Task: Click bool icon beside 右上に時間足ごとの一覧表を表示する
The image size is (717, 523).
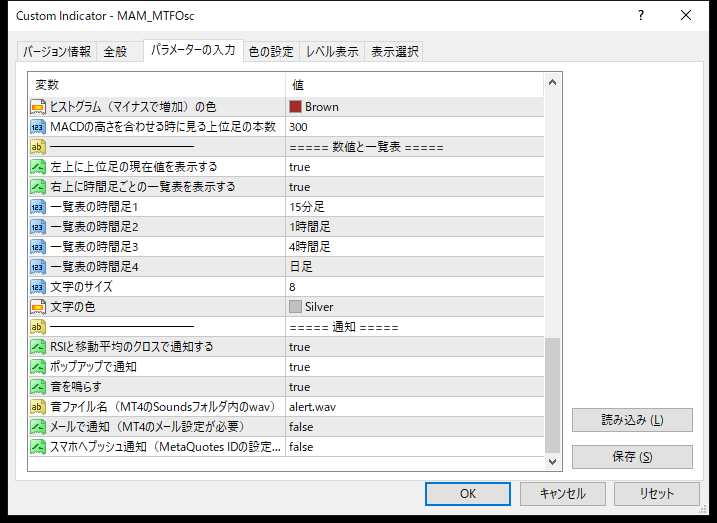Action: (x=38, y=187)
